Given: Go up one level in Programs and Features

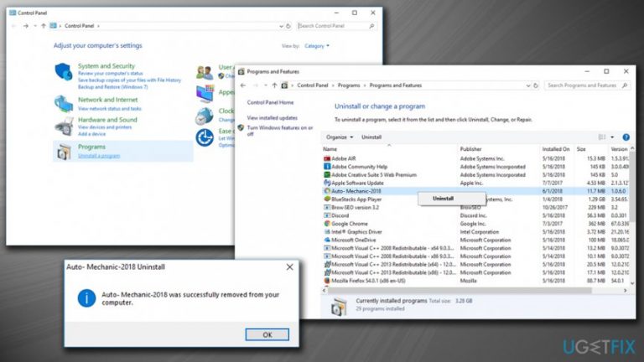Looking at the screenshot, I should point(274,85).
